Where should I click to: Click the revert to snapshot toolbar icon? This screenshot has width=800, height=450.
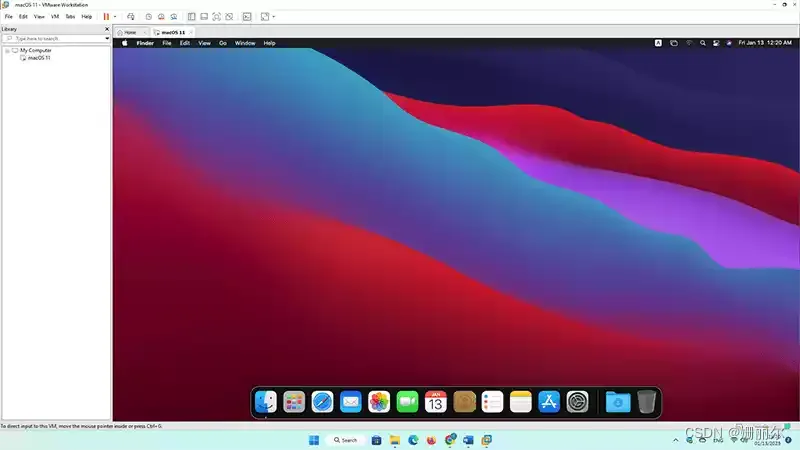[x=161, y=17]
